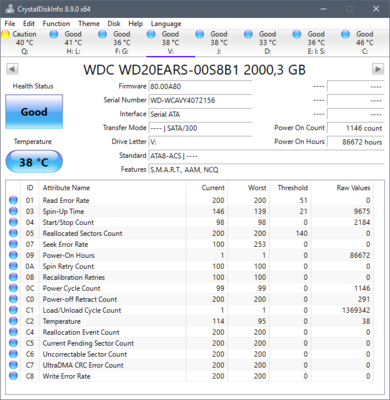Viewport: 390px width, 400px height.
Task: Open the Disk menu
Action: click(114, 24)
